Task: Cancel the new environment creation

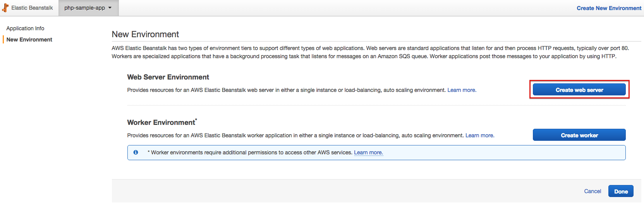Action: pyautogui.click(x=592, y=191)
